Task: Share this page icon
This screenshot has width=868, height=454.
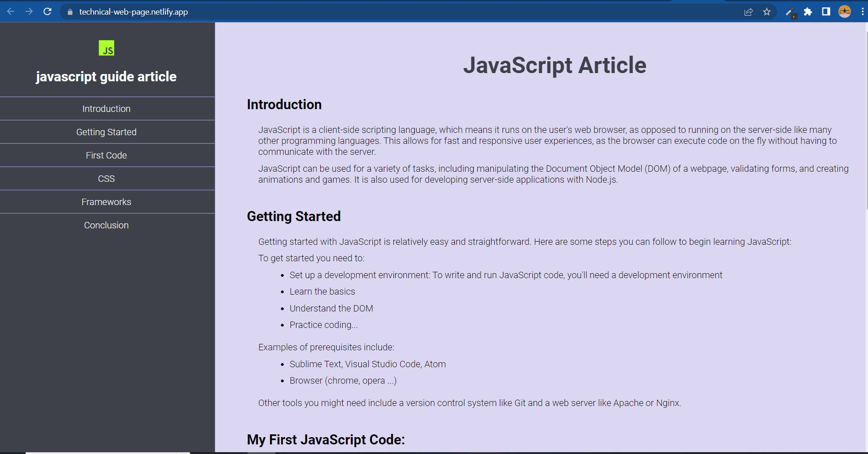Action: [x=748, y=12]
